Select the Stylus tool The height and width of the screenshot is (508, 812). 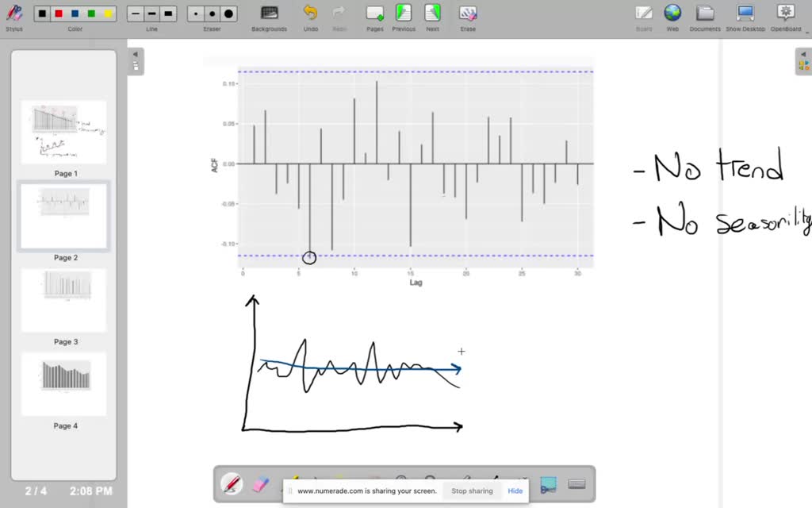(14, 13)
